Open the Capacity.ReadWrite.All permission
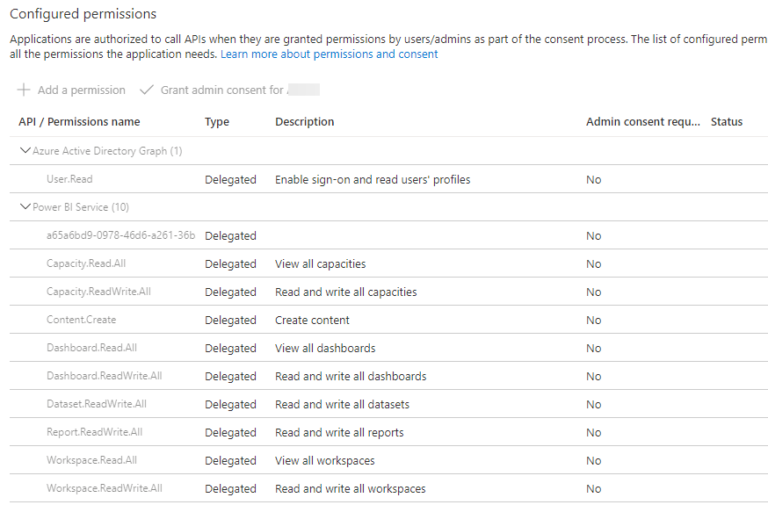Image resolution: width=768 pixels, height=512 pixels. coord(98,291)
